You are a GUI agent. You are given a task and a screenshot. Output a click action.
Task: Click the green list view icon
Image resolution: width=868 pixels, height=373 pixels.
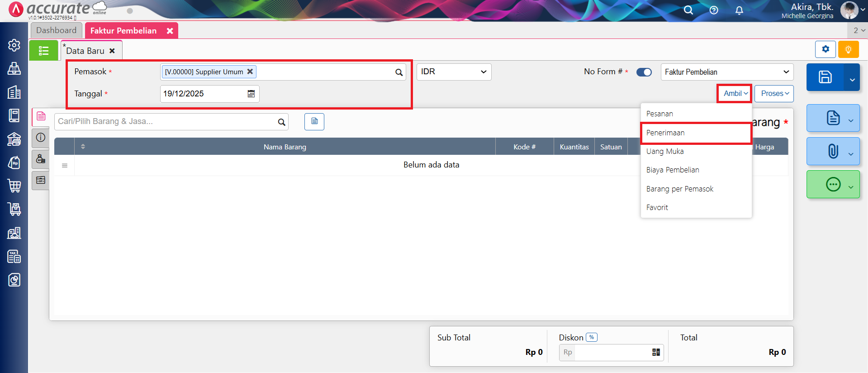[x=43, y=51]
